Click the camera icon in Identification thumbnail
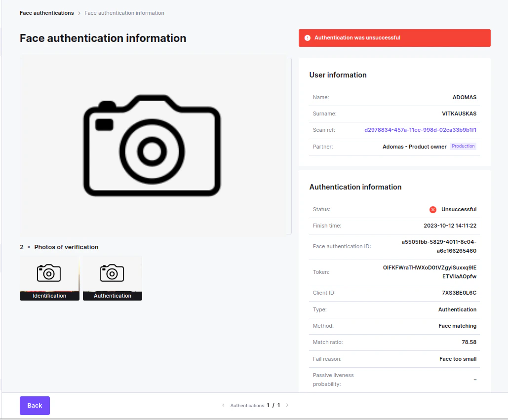The height and width of the screenshot is (420, 508). (49, 273)
